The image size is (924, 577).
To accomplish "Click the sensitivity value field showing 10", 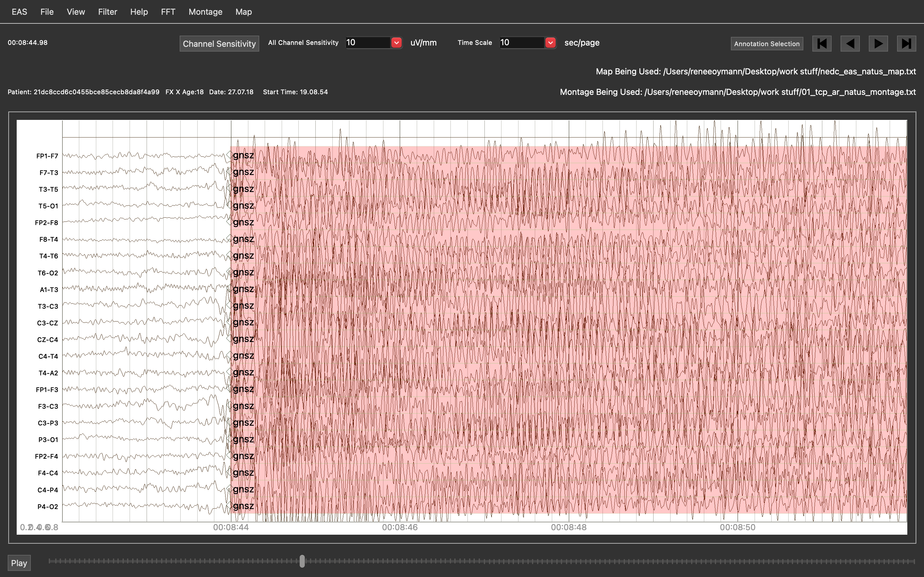I will point(367,43).
